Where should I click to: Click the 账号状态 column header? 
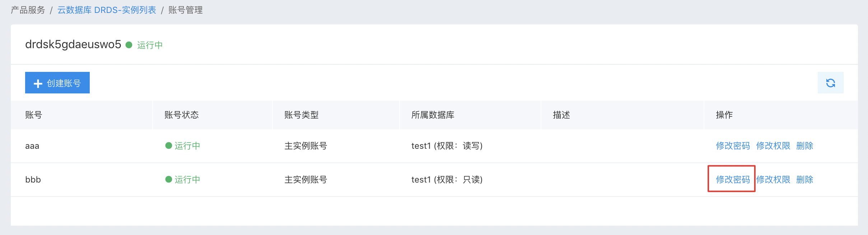click(182, 115)
